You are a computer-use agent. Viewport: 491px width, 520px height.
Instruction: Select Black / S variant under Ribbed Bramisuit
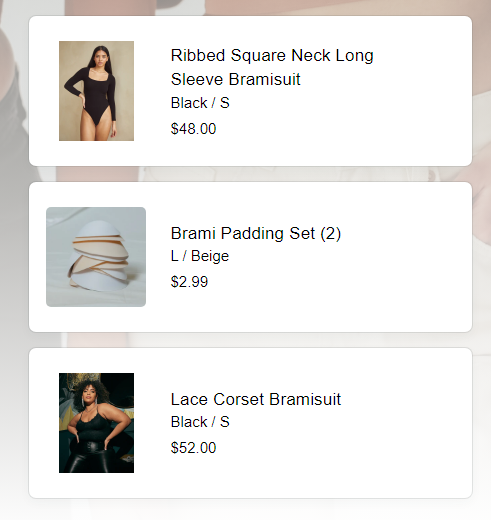[200, 103]
